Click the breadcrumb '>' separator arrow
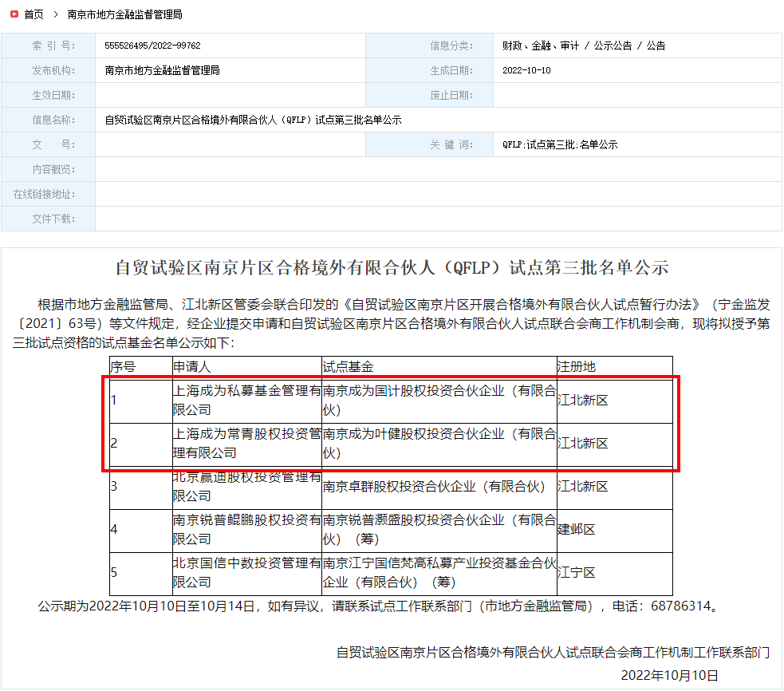This screenshot has height=691, width=784. 56,14
